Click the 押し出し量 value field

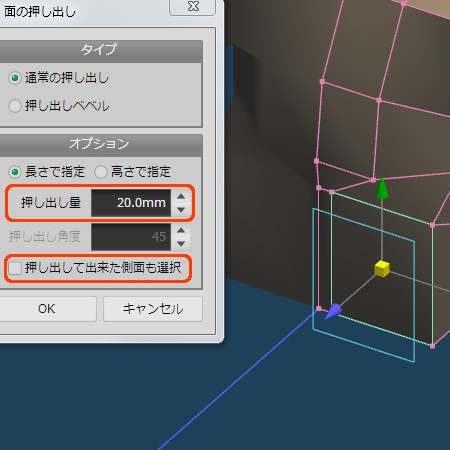pos(131,203)
